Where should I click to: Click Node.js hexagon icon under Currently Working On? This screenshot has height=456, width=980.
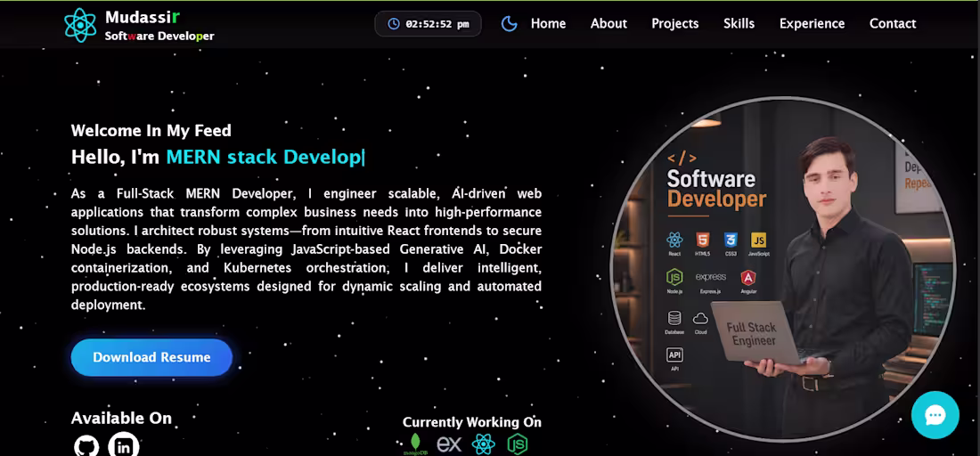pos(518,444)
